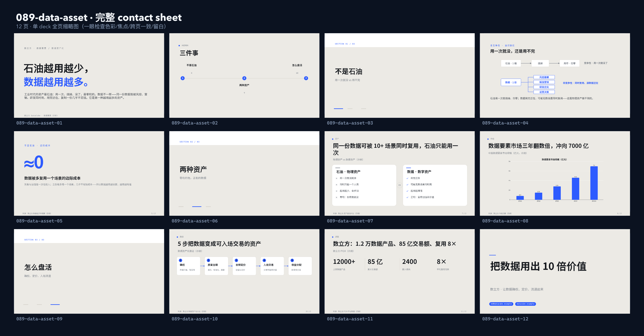Screen dimensions: 644x336
Task: Click the blue square bullet beside AGENDA
Action: coord(179,46)
